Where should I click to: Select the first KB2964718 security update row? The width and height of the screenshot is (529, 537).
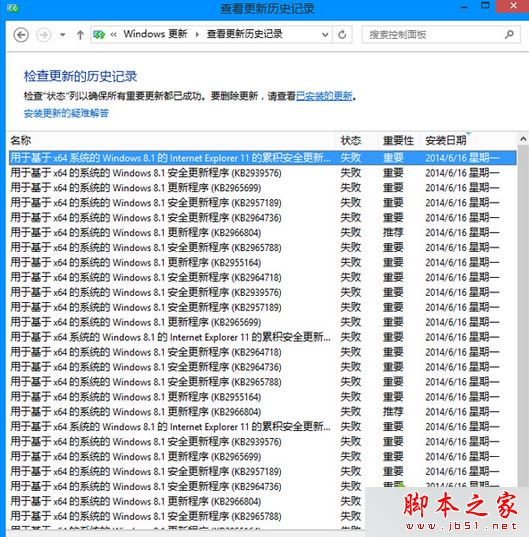263,277
